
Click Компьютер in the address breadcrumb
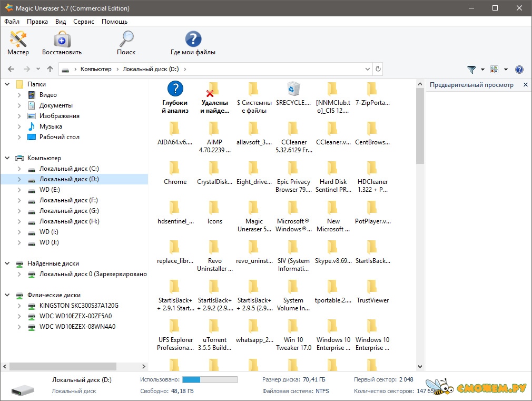pos(96,69)
